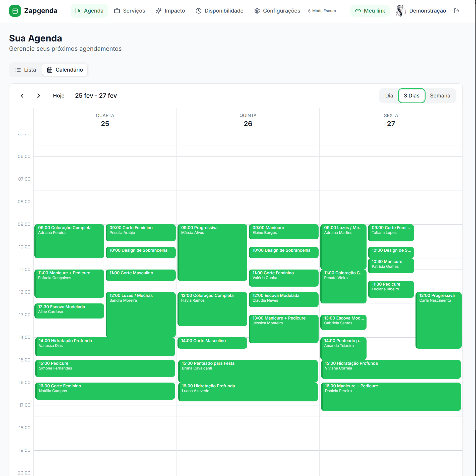Image resolution: width=476 pixels, height=476 pixels.
Task: Switch view to Lista
Action: [26, 70]
